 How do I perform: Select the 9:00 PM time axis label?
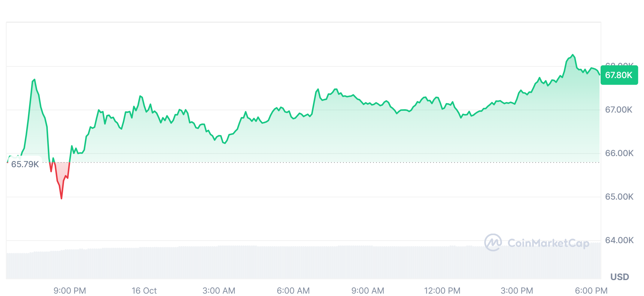pos(70,291)
